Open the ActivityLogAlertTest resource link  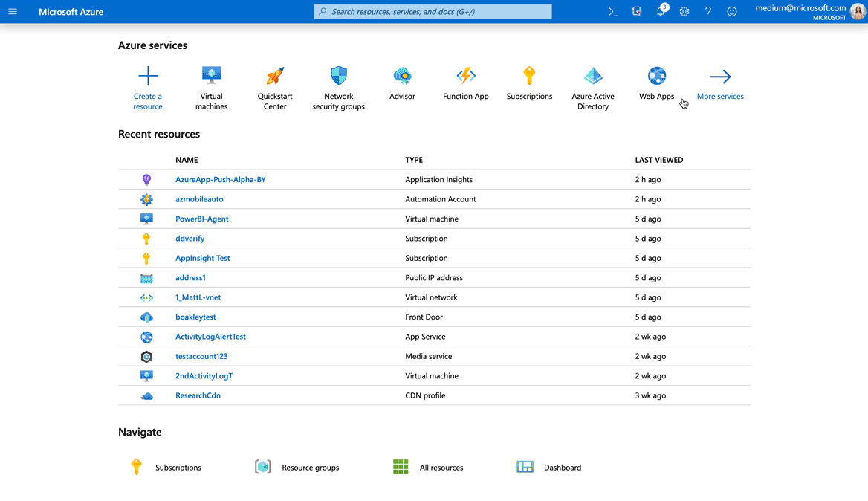(x=210, y=337)
